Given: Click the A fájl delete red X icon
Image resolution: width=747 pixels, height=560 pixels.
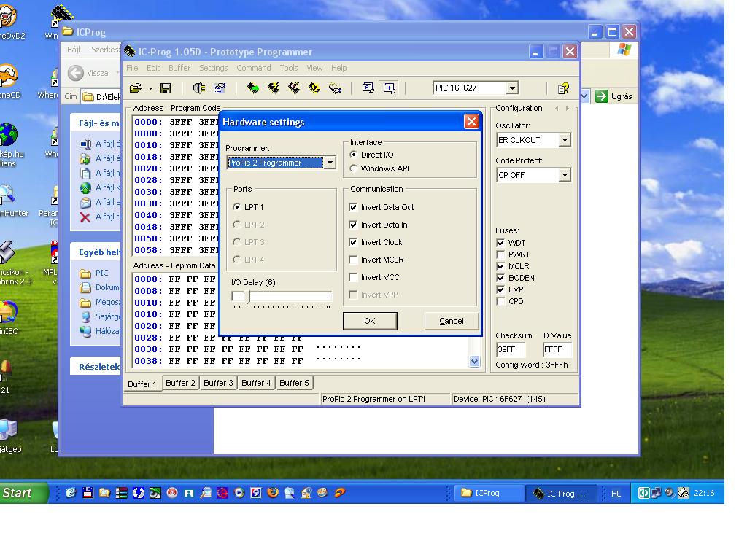Looking at the screenshot, I should click(x=85, y=217).
